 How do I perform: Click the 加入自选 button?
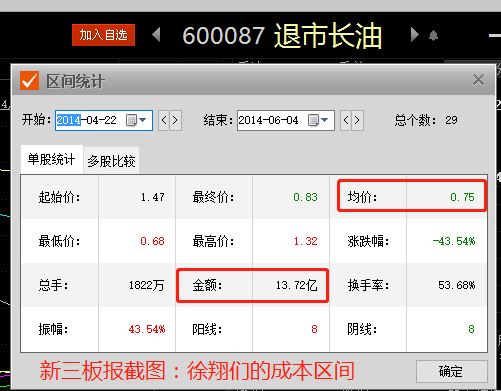(x=103, y=35)
